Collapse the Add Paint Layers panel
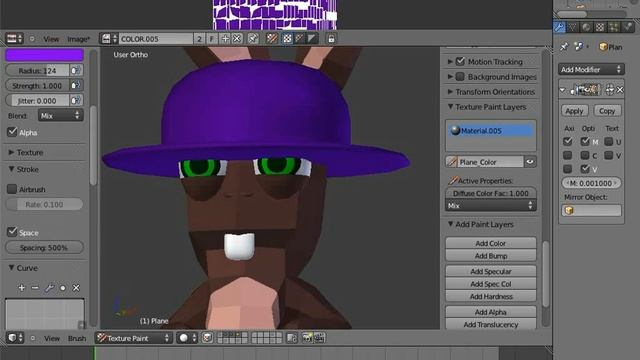 coord(481,224)
